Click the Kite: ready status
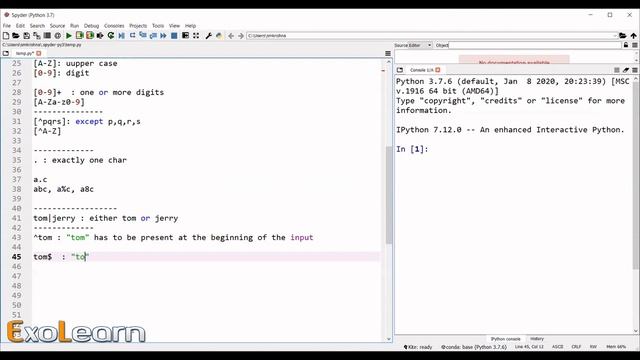The height and width of the screenshot is (360, 640). pyautogui.click(x=418, y=347)
